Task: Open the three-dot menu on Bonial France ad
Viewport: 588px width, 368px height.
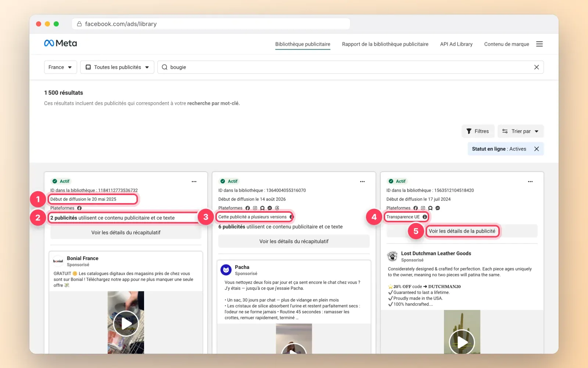Action: [x=194, y=181]
